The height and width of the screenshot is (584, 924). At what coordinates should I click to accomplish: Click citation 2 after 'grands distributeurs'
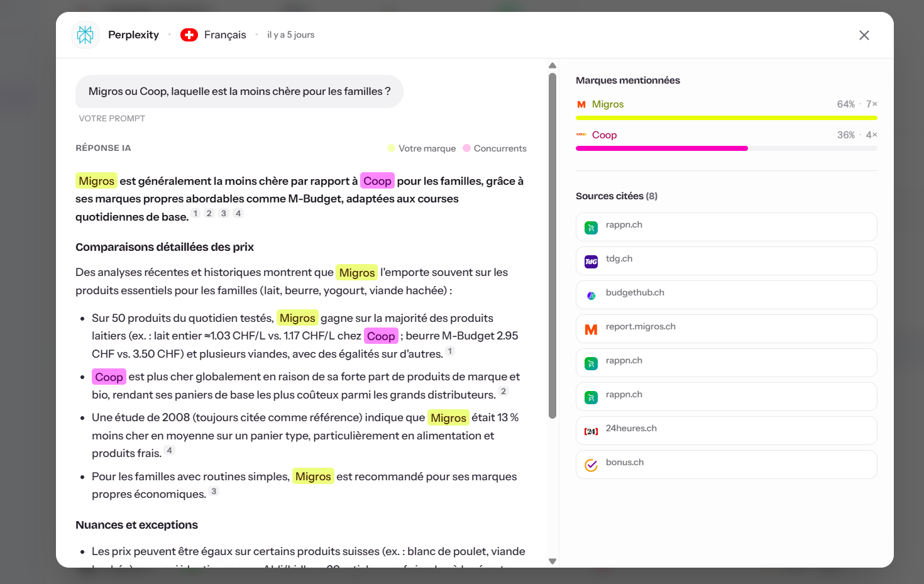pyautogui.click(x=503, y=392)
